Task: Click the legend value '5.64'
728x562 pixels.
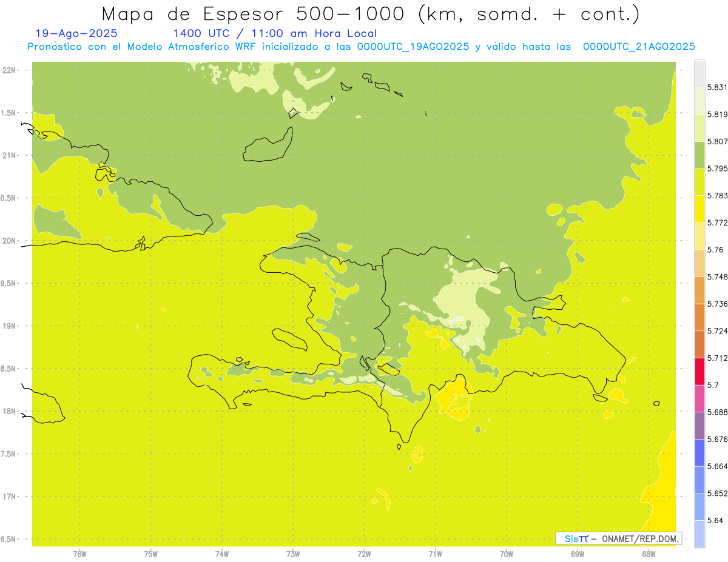Action: point(715,520)
